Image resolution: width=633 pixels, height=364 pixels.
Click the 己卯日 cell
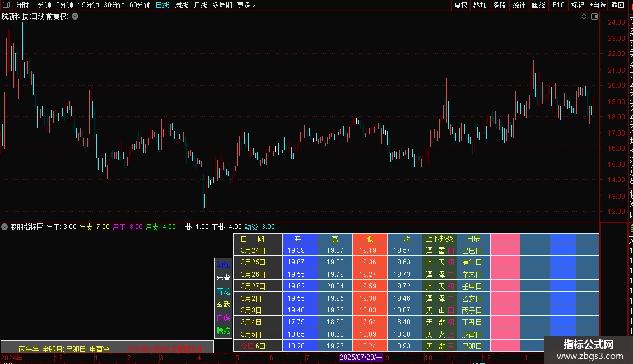[x=473, y=346]
